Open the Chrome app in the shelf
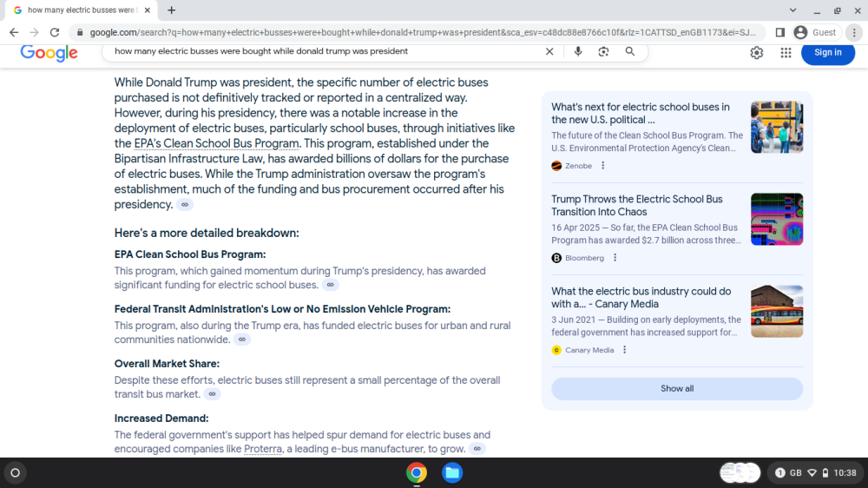This screenshot has width=868, height=488. (417, 473)
